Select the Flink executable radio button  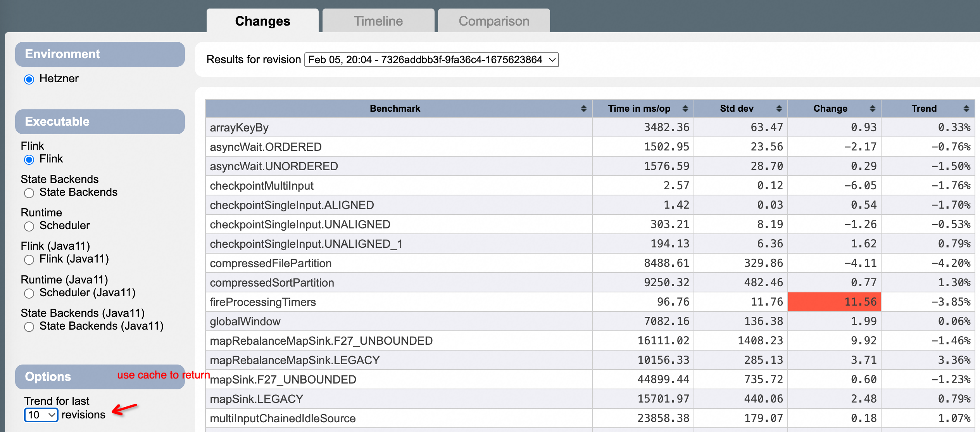(29, 159)
